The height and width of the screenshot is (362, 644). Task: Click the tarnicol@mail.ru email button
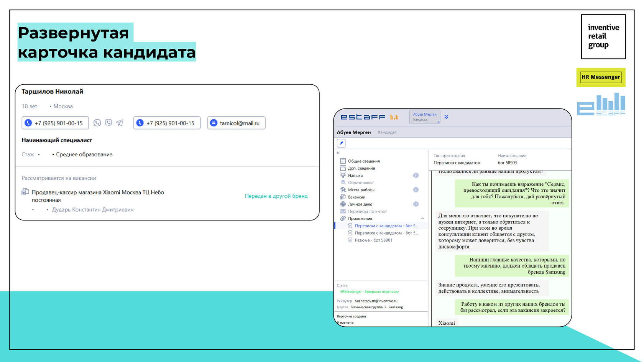(x=236, y=123)
